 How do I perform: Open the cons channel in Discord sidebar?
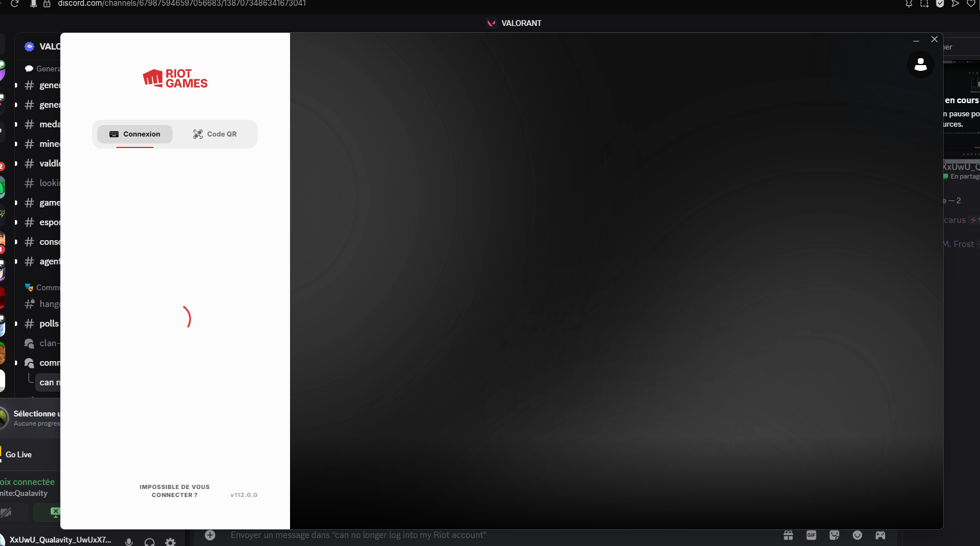42,242
